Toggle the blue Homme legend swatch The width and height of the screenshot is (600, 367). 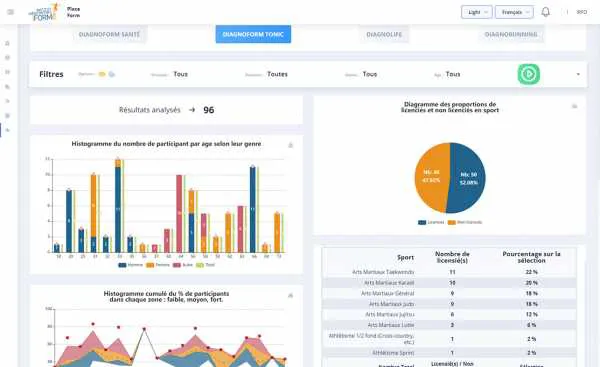click(x=122, y=265)
